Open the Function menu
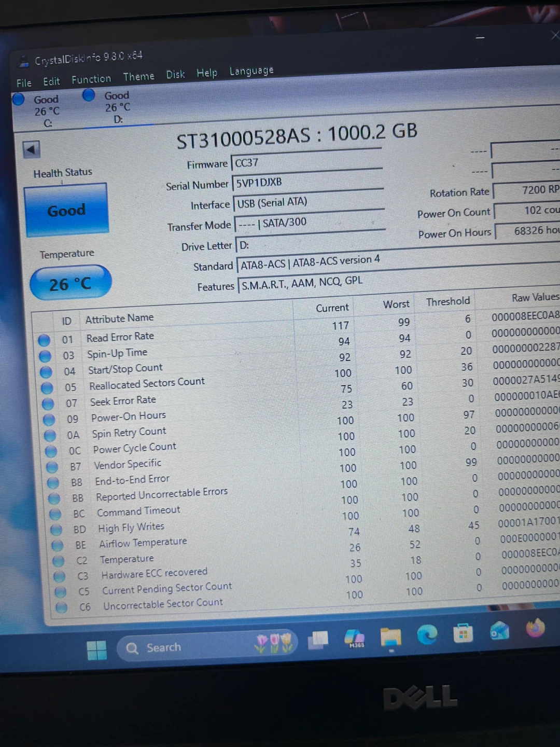The width and height of the screenshot is (560, 747). point(91,79)
